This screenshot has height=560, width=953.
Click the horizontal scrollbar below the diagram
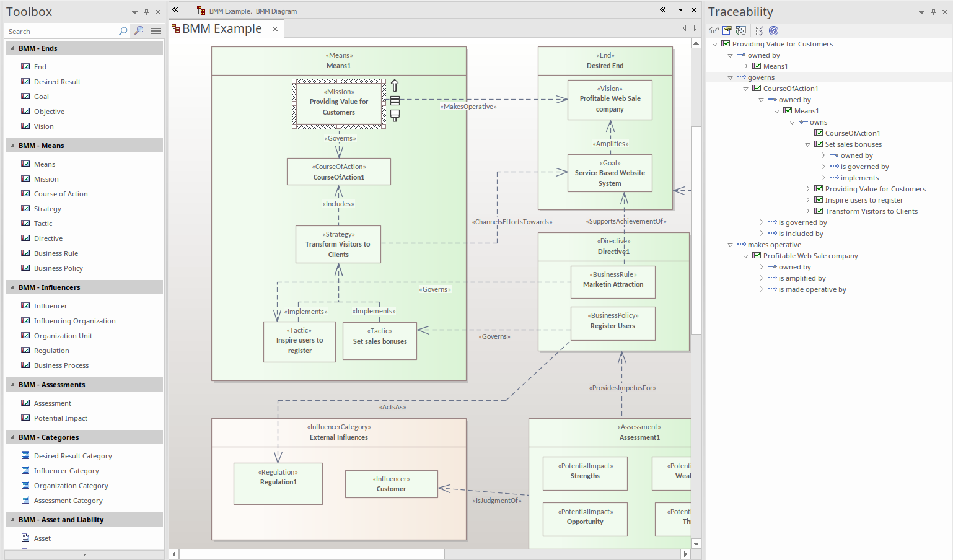(x=310, y=554)
